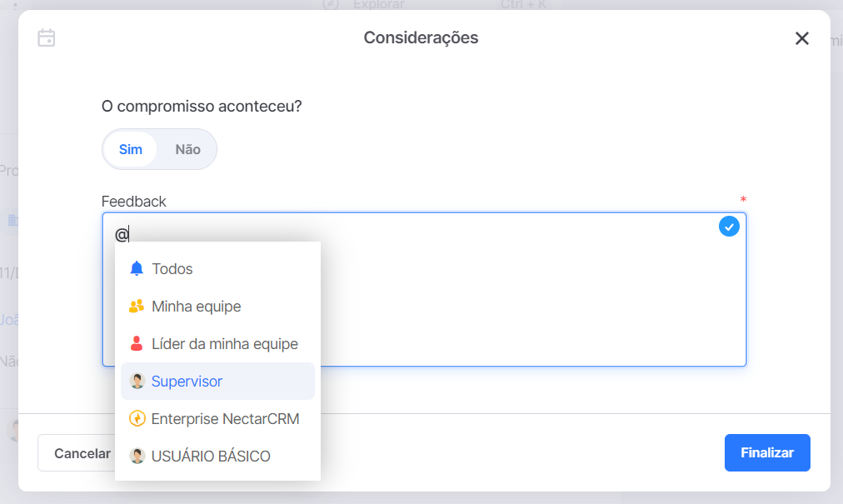Select Sim for compromisso aconteceu
The width and height of the screenshot is (843, 504).
131,149
